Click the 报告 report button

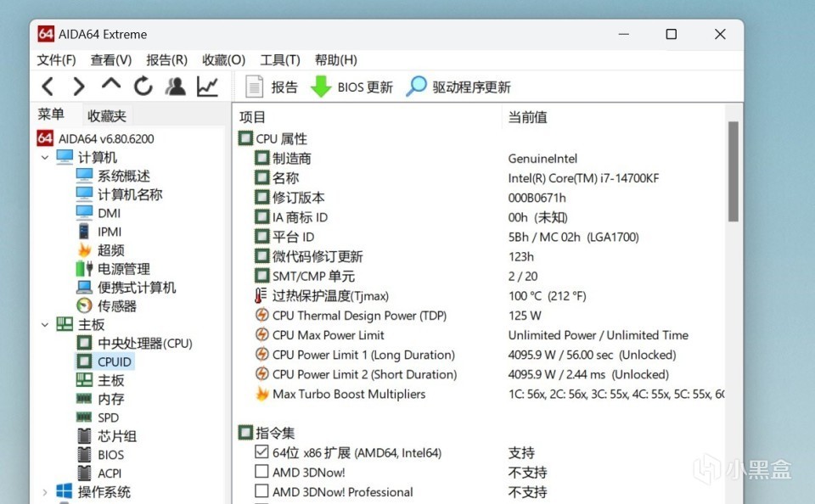click(x=272, y=87)
